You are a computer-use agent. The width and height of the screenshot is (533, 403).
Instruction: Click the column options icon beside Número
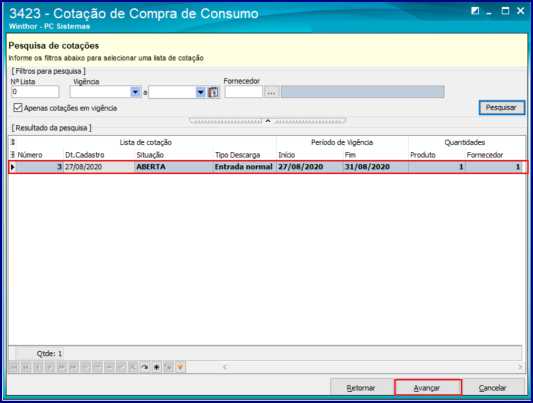[13, 155]
